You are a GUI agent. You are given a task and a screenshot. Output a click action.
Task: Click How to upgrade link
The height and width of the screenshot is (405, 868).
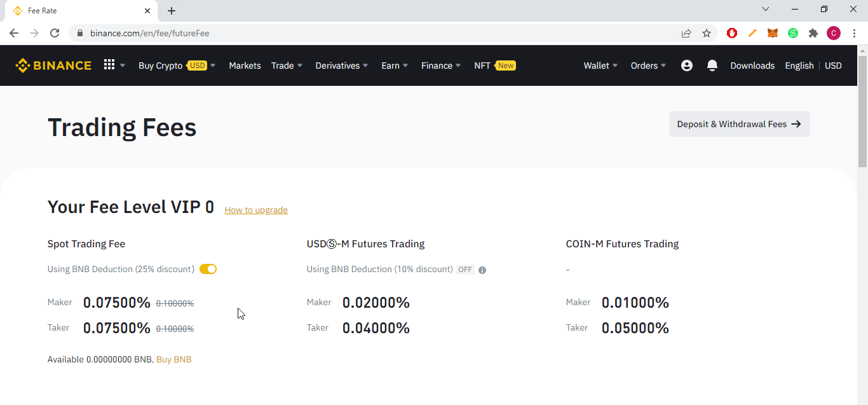(256, 210)
